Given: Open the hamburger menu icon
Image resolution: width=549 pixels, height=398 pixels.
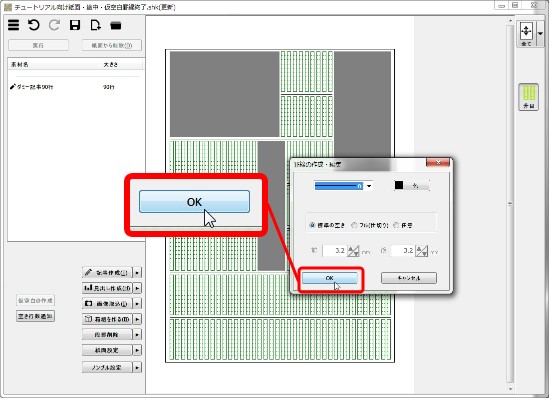Looking at the screenshot, I should click(14, 25).
